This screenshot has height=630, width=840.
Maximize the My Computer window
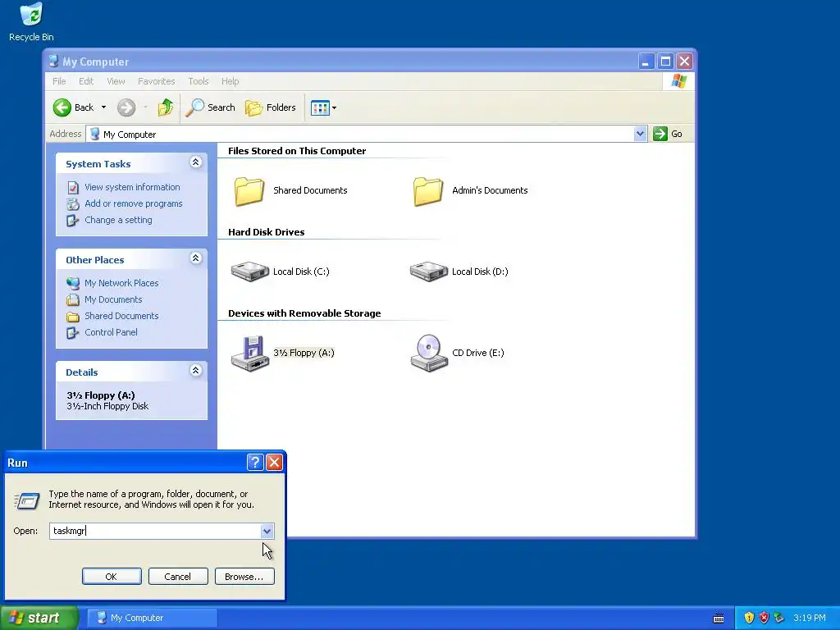[665, 62]
